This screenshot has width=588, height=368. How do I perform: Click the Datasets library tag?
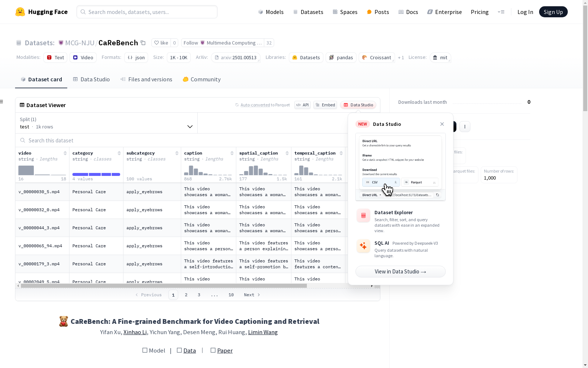click(306, 57)
